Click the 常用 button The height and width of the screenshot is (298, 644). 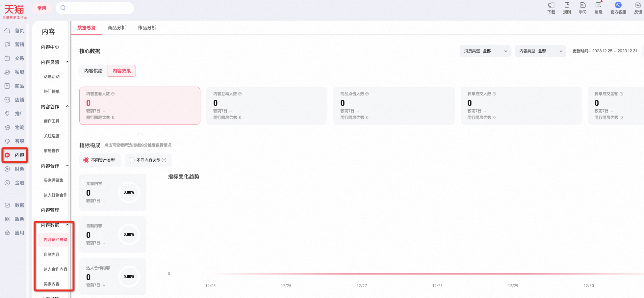point(42,8)
